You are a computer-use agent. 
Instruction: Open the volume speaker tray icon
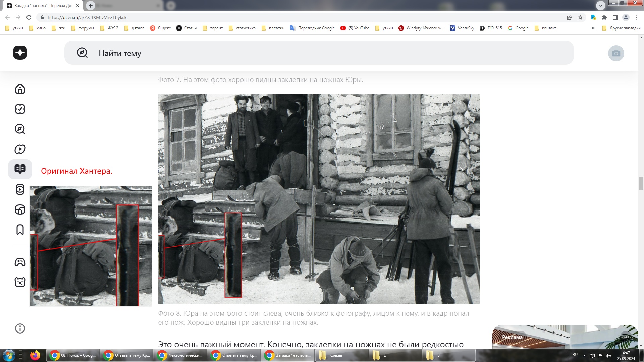(608, 356)
